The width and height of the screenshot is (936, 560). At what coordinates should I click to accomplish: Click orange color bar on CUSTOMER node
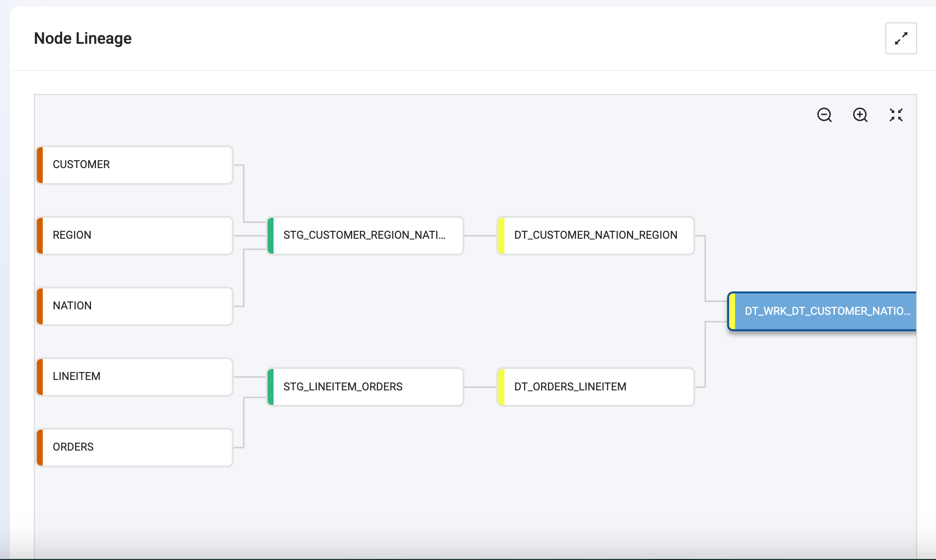point(40,165)
